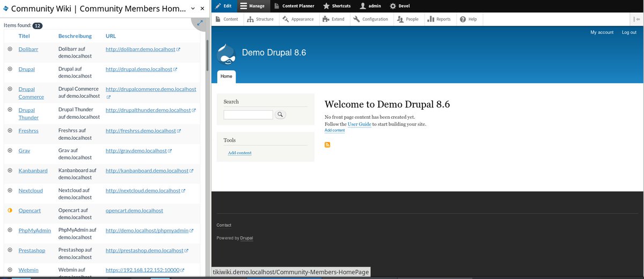Click the status icon beside PhpMyAdmin
The height and width of the screenshot is (279, 644).
[10, 230]
